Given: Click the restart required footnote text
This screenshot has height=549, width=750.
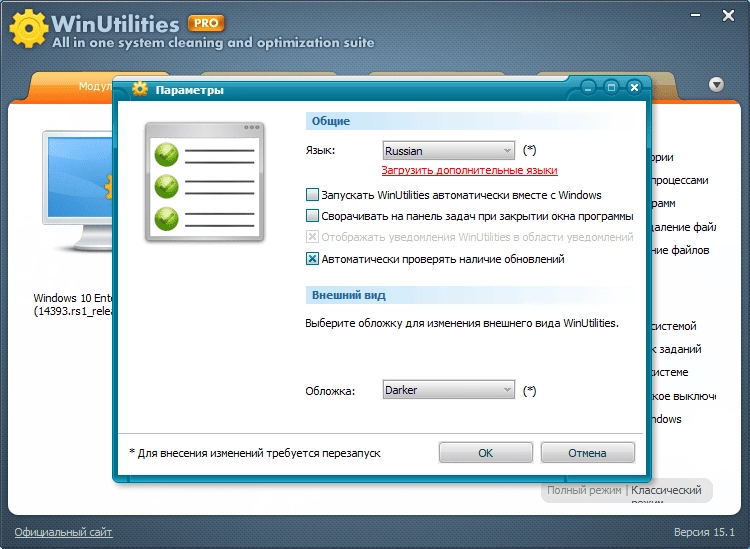Looking at the screenshot, I should pos(255,453).
